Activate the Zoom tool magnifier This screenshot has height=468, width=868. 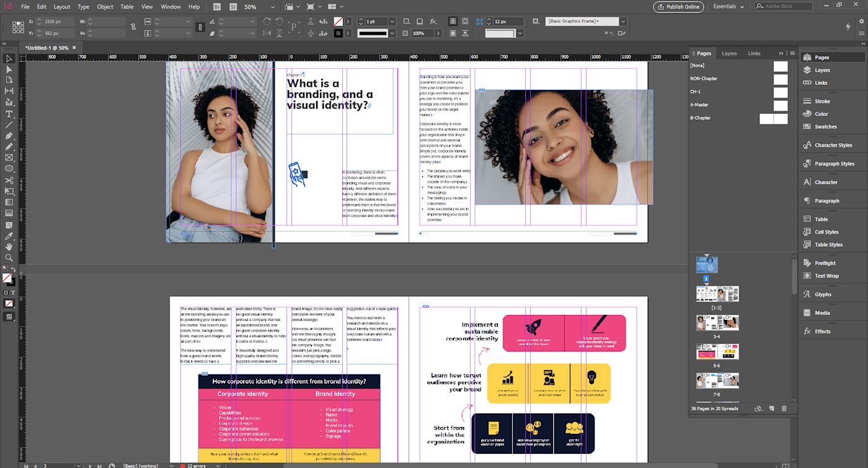coord(9,257)
